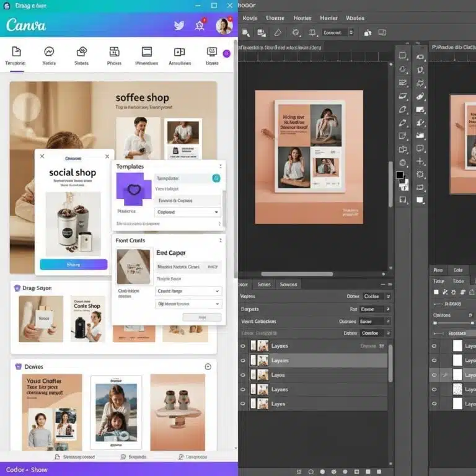This screenshot has height=476, width=476.
Task: Open the Rovje menu in the editor
Action: pyautogui.click(x=250, y=18)
